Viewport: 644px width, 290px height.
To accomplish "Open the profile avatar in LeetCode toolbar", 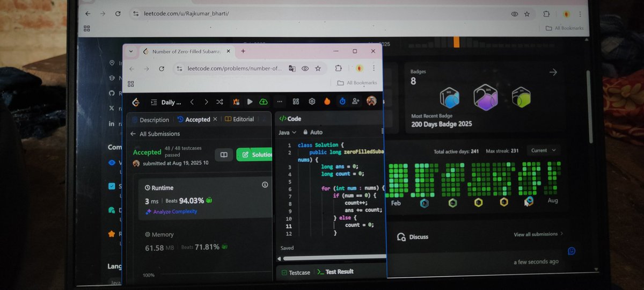I will (371, 101).
